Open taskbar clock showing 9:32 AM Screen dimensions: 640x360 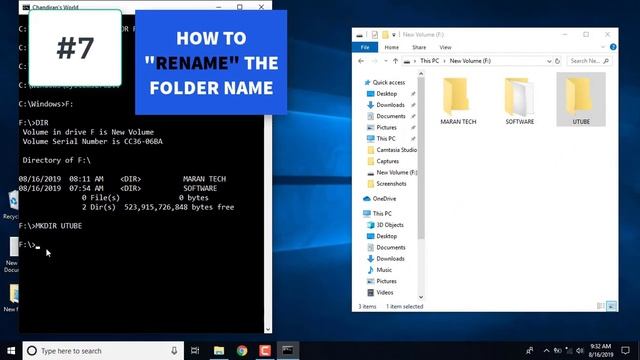(600, 351)
